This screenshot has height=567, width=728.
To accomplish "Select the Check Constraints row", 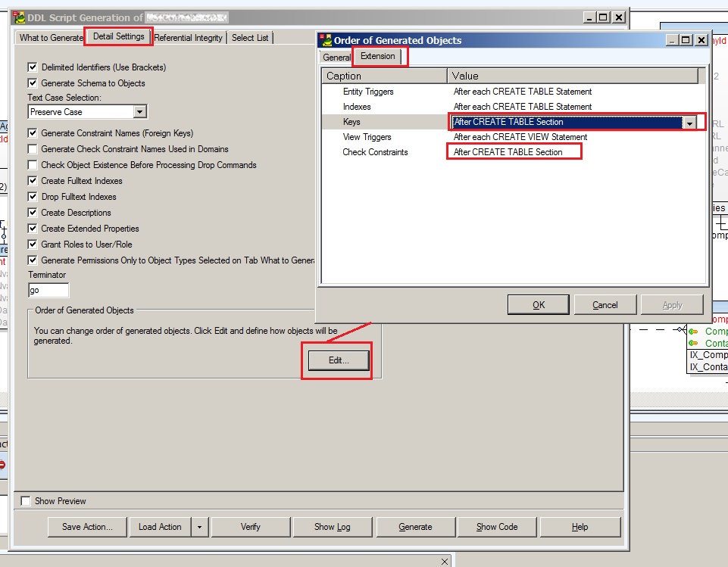I will pyautogui.click(x=375, y=152).
